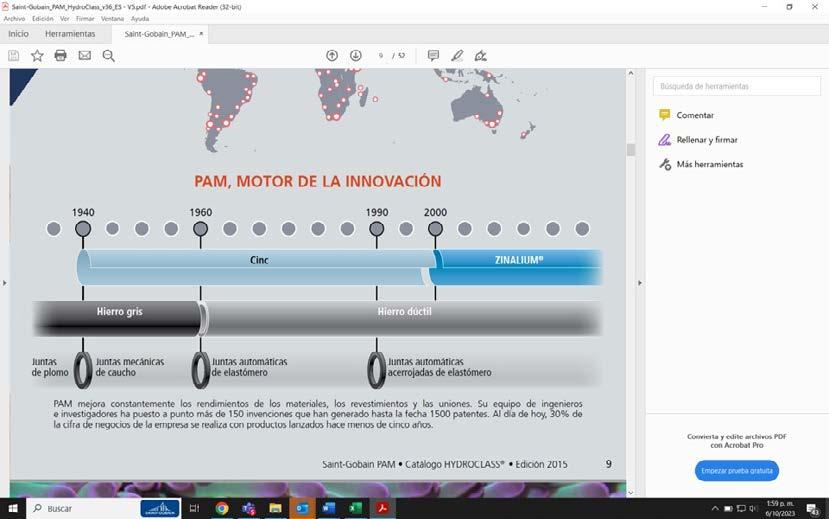Click the vertical scrollbar thumb
The width and height of the screenshot is (829, 519).
(631, 150)
